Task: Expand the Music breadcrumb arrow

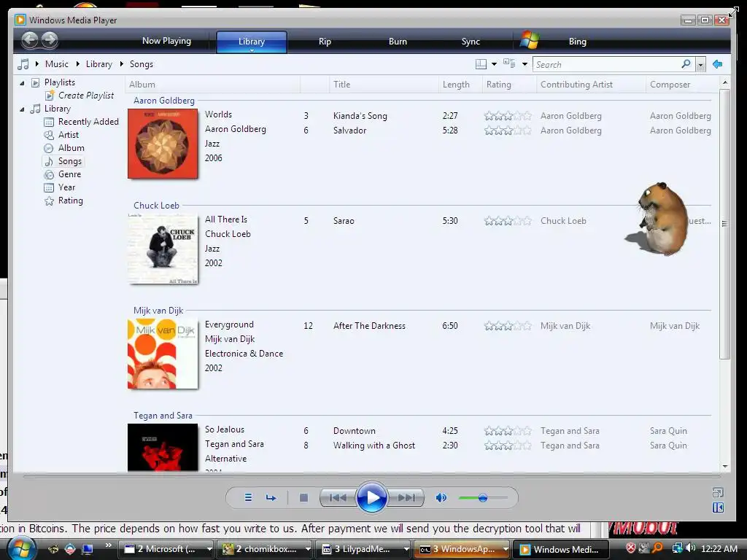Action: (36, 64)
